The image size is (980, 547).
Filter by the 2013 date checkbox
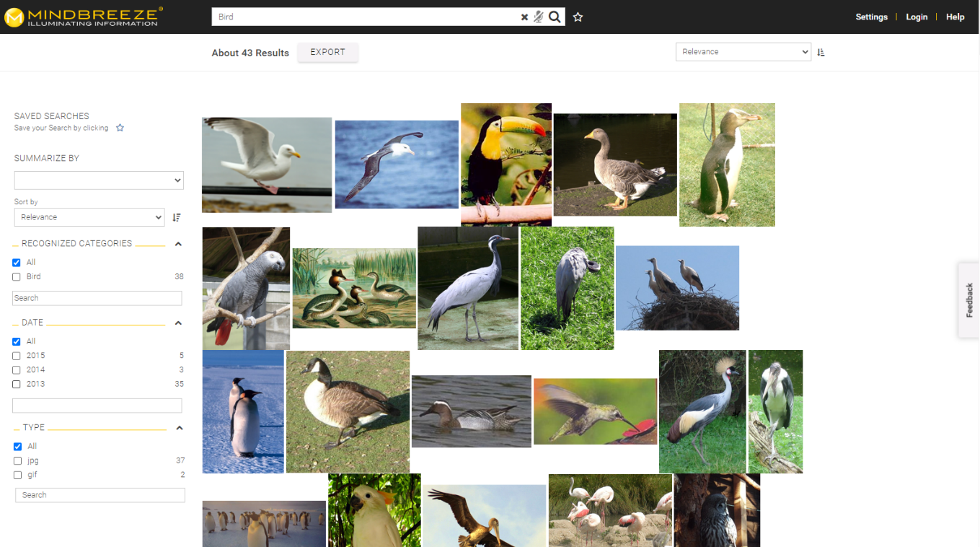click(x=17, y=385)
